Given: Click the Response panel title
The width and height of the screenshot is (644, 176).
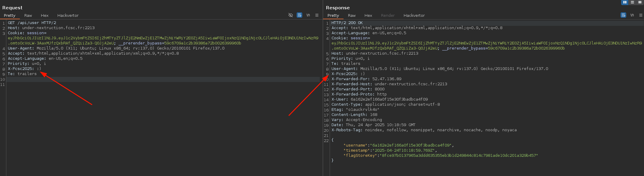Looking at the screenshot, I should (338, 8).
